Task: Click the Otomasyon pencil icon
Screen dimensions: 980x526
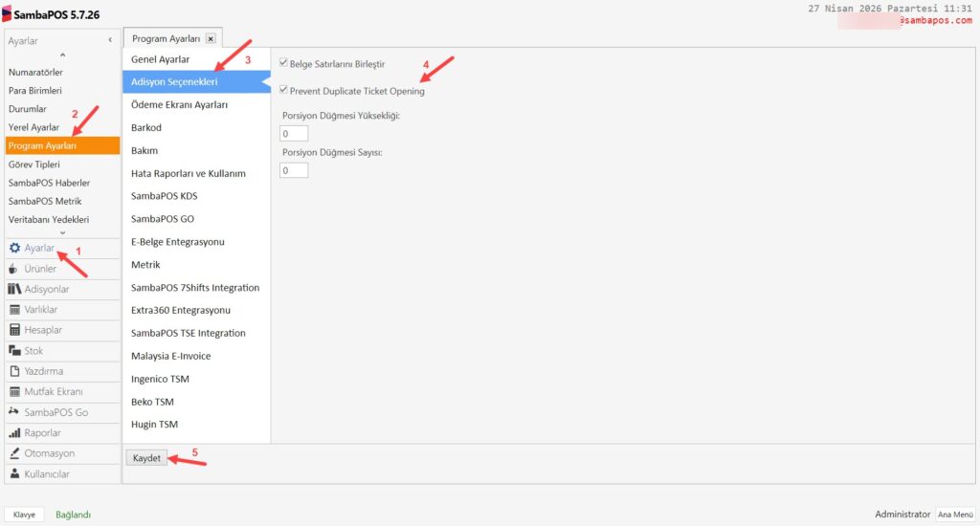Action: 14,453
